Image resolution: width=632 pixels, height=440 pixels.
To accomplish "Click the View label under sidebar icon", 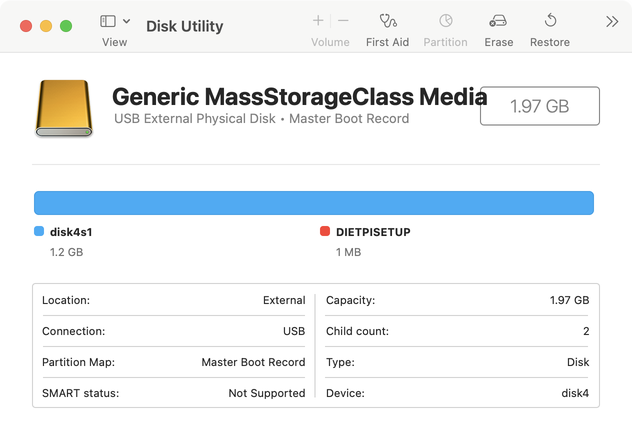I will click(114, 42).
